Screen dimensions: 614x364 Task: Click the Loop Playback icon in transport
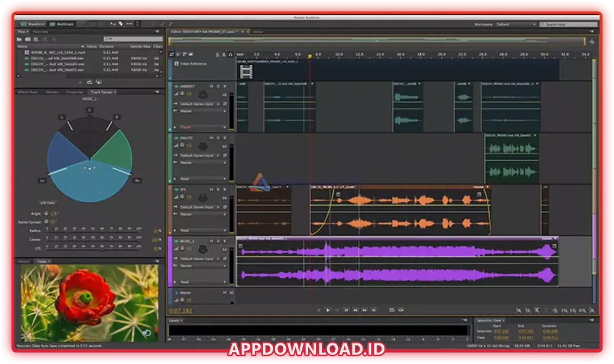tap(392, 310)
